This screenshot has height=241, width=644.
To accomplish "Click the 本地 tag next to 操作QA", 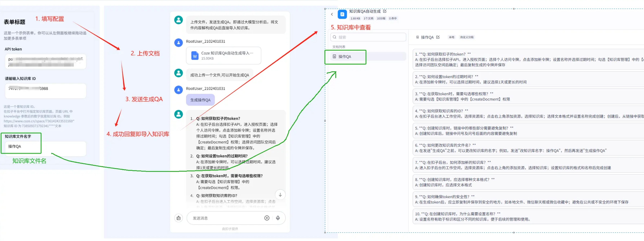I will tap(451, 37).
